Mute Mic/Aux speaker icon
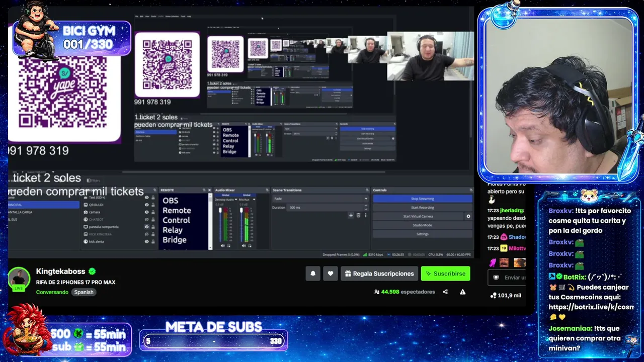The width and height of the screenshot is (644, 362). tap(244, 245)
